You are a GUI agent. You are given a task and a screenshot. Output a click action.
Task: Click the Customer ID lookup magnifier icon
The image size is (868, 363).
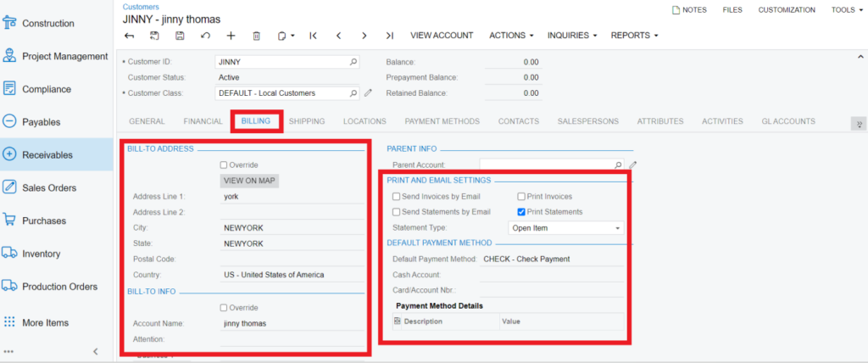click(x=353, y=62)
